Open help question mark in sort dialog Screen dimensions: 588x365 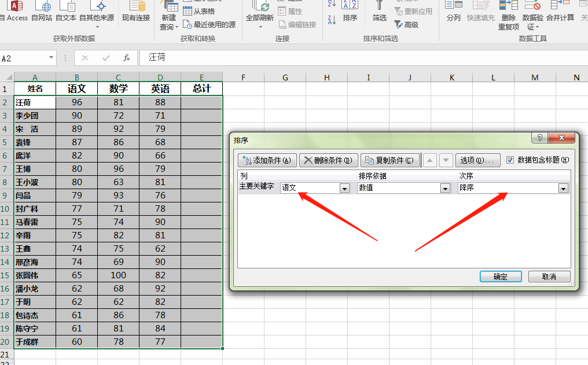539,138
